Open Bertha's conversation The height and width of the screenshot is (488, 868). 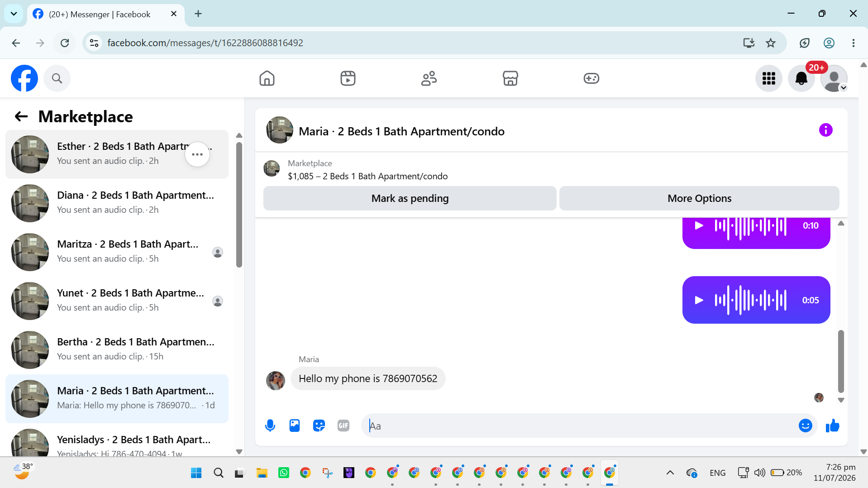click(117, 350)
